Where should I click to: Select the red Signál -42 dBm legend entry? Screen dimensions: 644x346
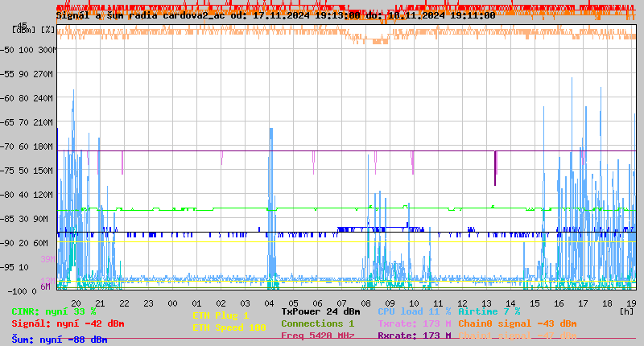coord(68,323)
